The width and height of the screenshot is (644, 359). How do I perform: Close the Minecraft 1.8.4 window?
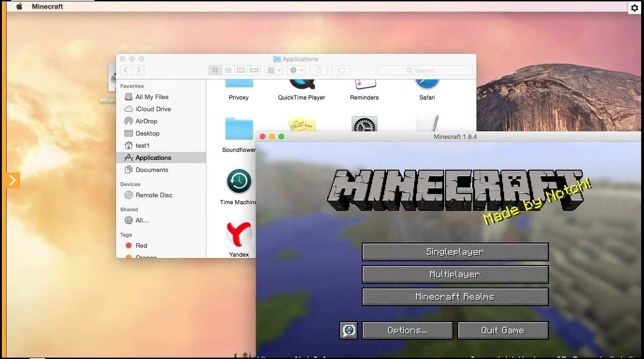263,136
